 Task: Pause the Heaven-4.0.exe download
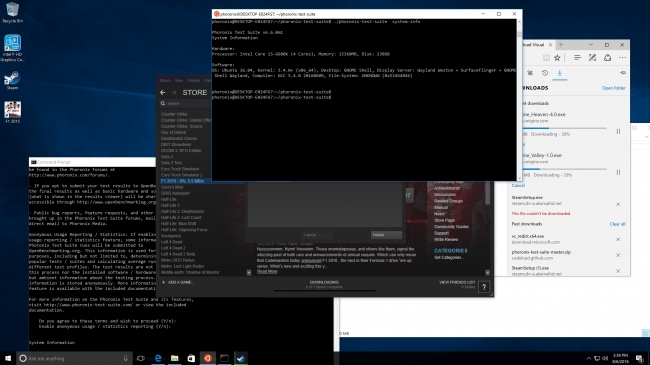[x=618, y=131]
